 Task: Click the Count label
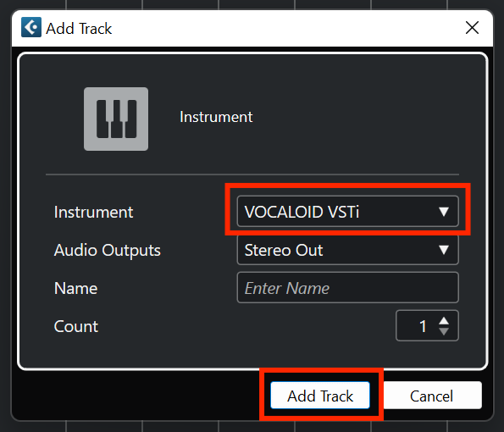pos(76,327)
